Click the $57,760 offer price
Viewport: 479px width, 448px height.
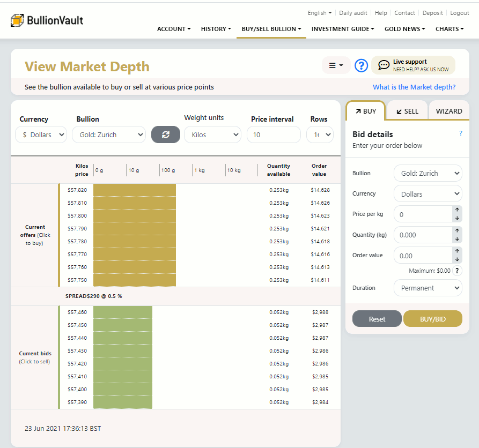point(77,267)
